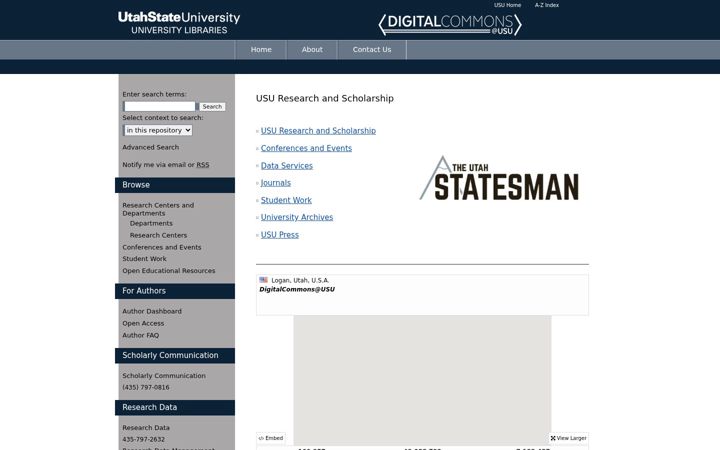The width and height of the screenshot is (720, 450).
Task: Browse Research Centers in the sidebar
Action: click(158, 235)
